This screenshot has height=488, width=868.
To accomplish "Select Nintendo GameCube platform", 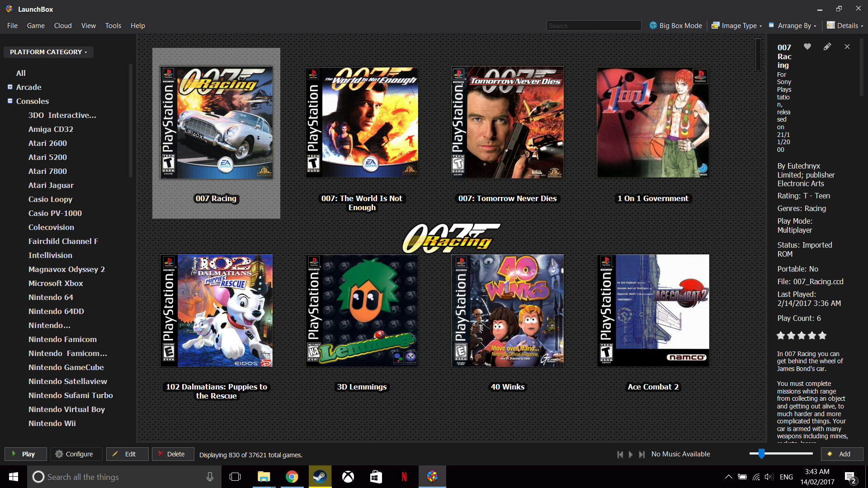I will [66, 367].
